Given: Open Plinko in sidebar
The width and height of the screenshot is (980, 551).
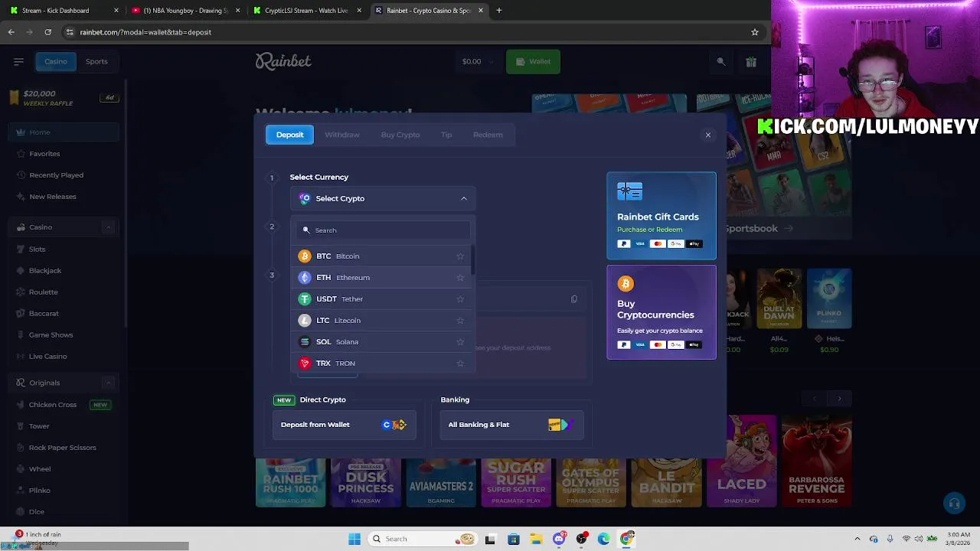Looking at the screenshot, I should (64, 491).
